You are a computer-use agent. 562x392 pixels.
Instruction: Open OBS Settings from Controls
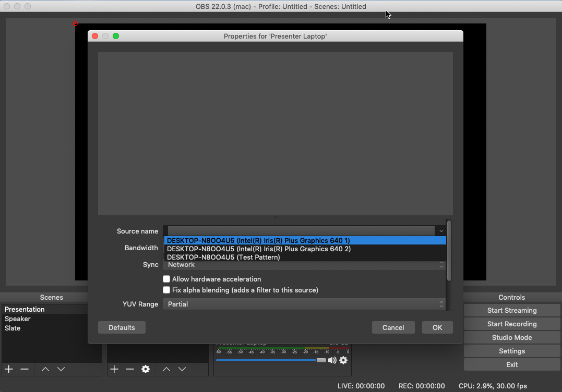click(512, 351)
